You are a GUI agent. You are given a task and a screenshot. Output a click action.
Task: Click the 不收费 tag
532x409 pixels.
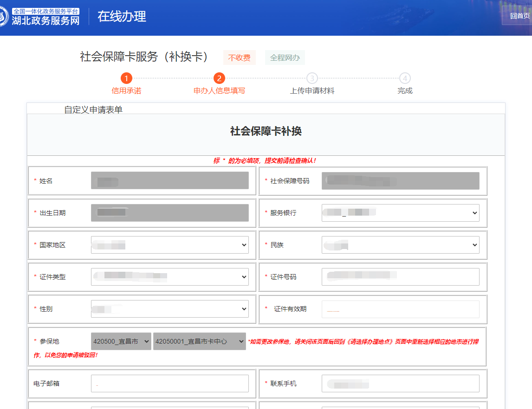coord(239,58)
